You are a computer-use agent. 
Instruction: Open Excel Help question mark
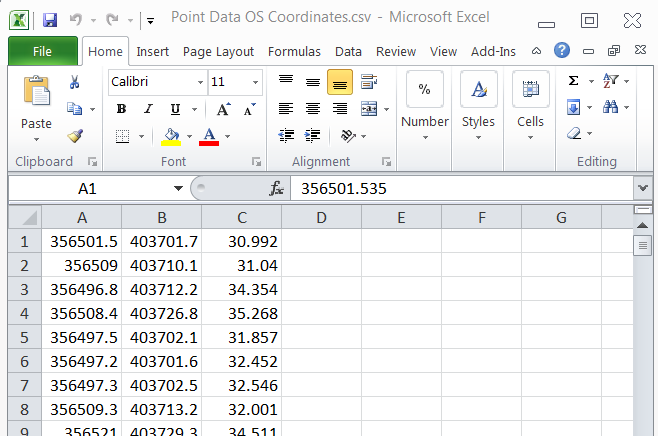coord(561,50)
